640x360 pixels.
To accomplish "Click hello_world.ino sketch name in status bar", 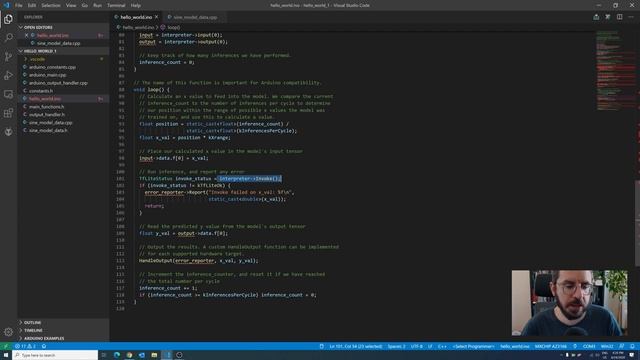I will click(514, 346).
